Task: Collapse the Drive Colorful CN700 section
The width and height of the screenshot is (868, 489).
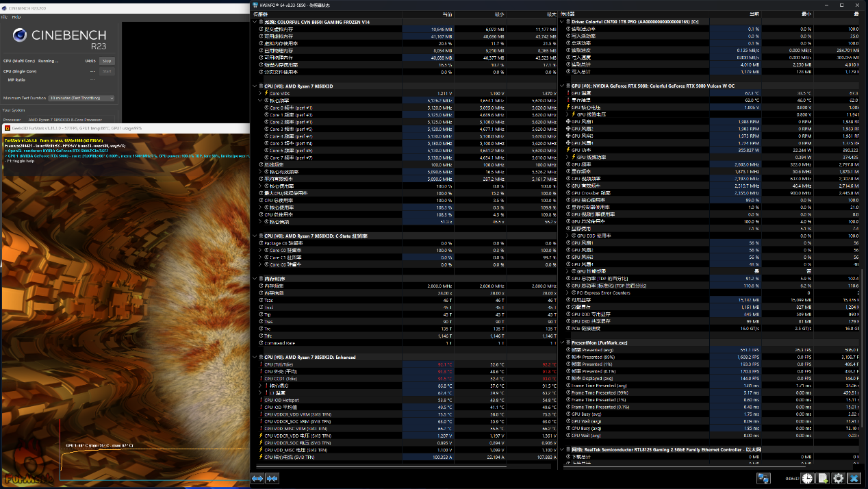Action: (563, 22)
